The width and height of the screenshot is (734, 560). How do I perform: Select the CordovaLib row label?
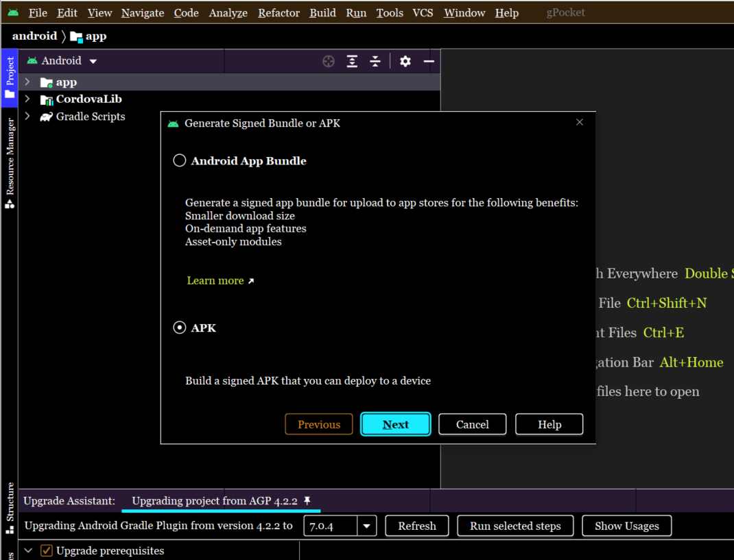tap(89, 99)
